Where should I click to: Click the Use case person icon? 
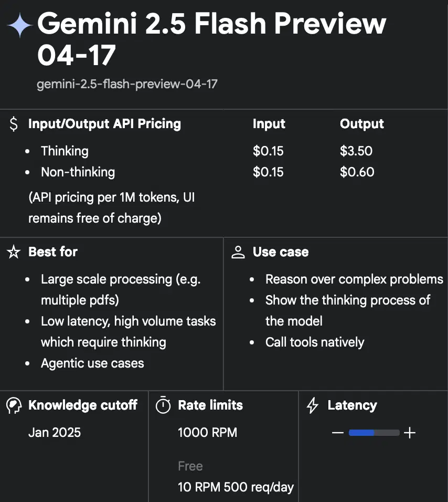(238, 252)
